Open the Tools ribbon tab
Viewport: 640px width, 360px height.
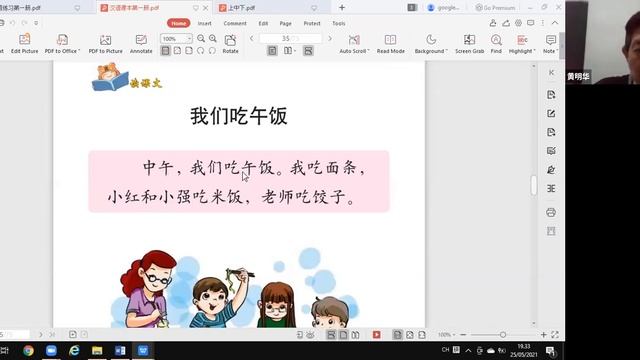[339, 23]
